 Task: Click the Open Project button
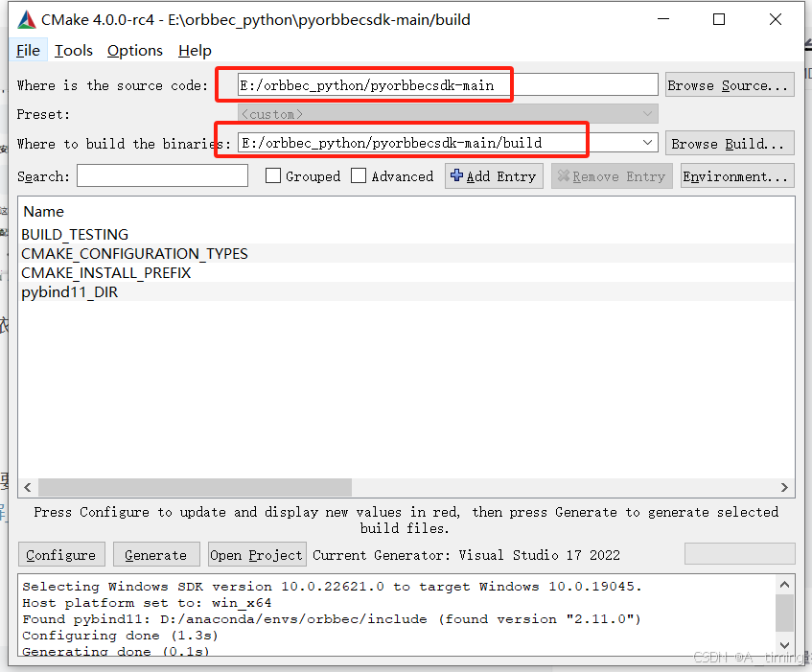click(x=256, y=554)
